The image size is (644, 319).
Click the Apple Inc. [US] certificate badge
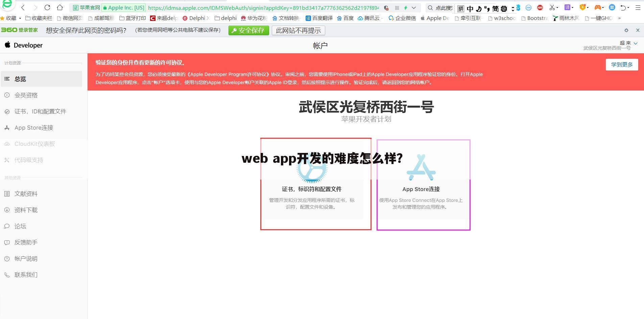[x=123, y=8]
